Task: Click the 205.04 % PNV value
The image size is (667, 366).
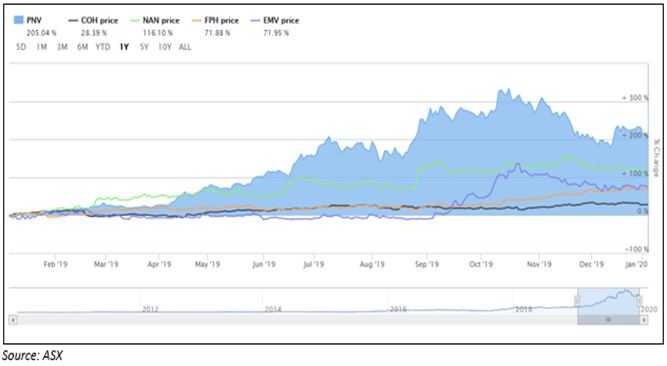Action: (41, 33)
